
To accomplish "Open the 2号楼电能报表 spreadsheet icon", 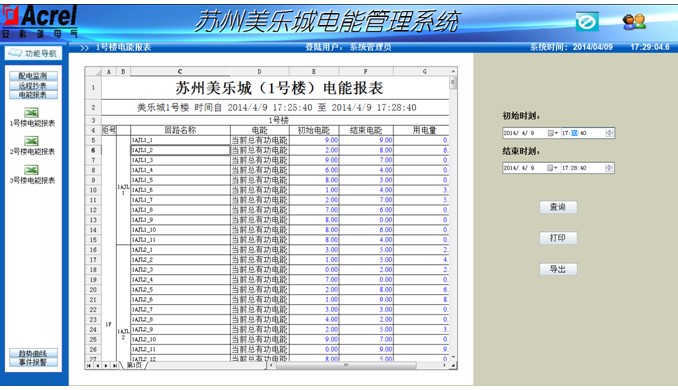I will 31,141.
